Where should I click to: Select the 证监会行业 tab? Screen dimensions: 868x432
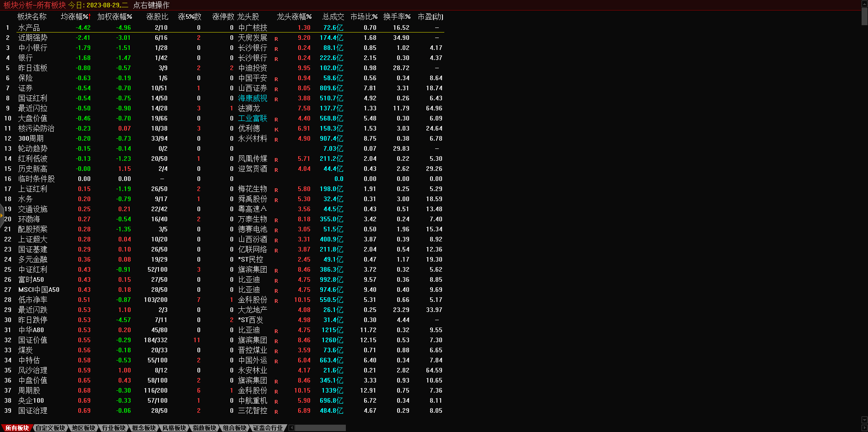coord(268,428)
